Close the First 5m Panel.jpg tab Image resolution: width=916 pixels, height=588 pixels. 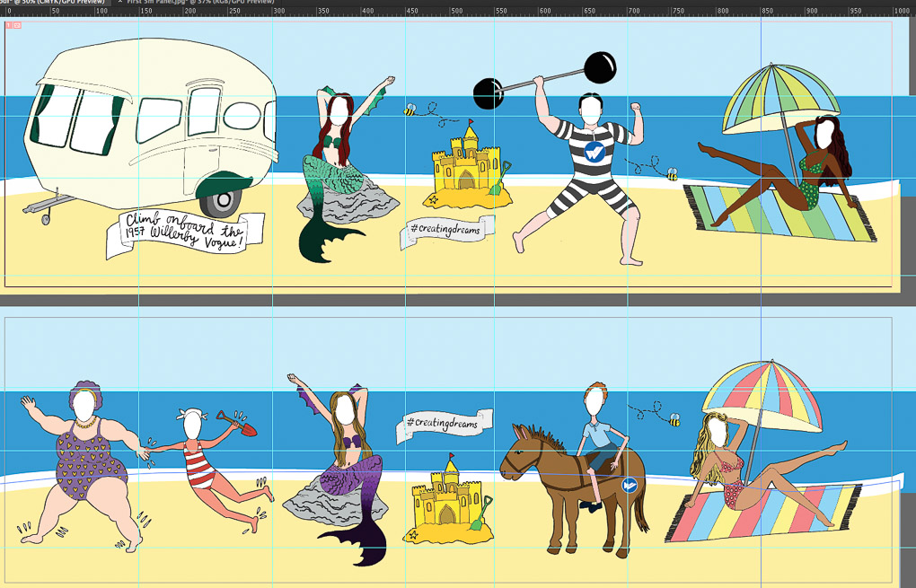[x=120, y=2]
